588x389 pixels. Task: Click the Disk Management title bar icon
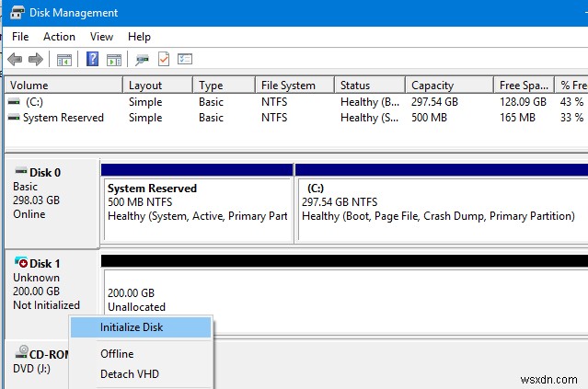17,12
